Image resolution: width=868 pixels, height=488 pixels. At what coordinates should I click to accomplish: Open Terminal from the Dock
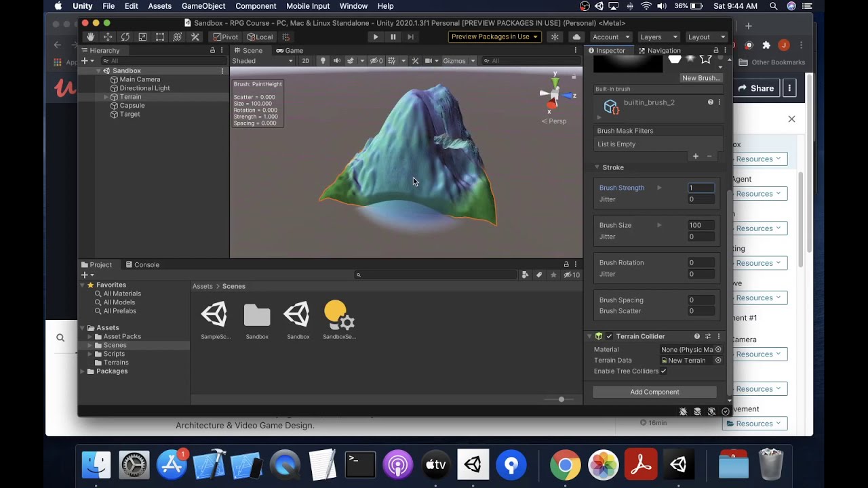360,465
